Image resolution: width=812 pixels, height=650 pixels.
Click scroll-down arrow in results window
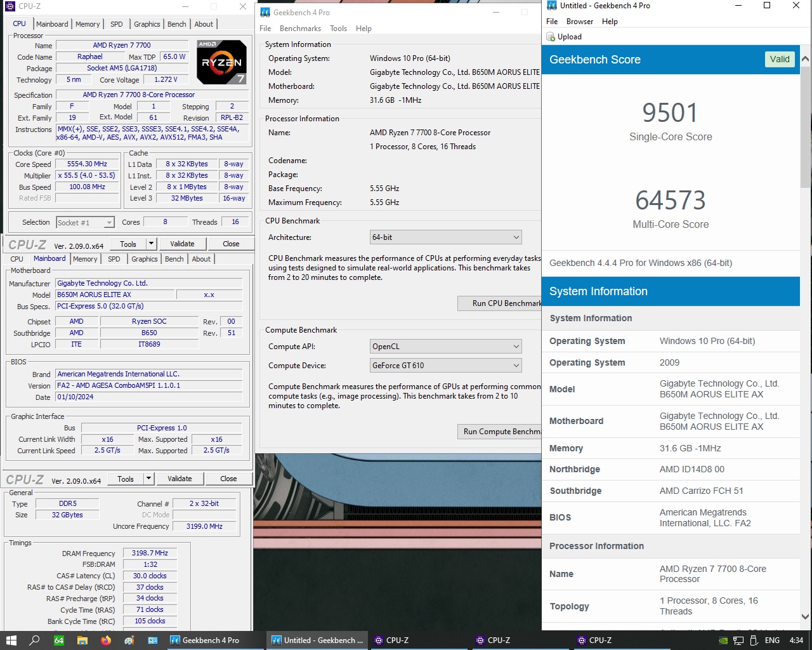[x=806, y=616]
